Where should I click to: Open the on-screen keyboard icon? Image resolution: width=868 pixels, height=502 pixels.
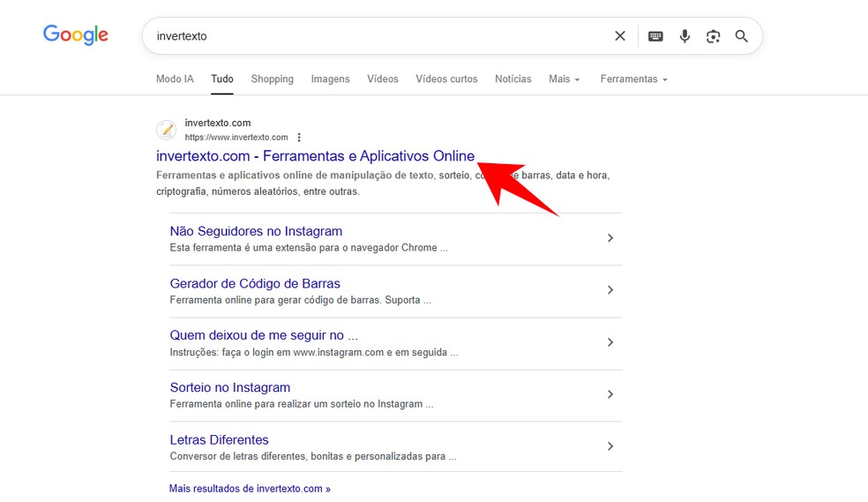(655, 36)
